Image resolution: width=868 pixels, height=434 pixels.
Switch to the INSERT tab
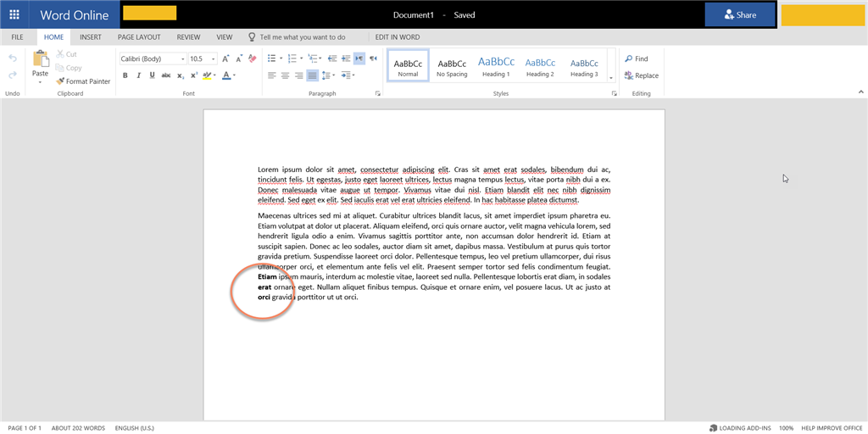[91, 37]
